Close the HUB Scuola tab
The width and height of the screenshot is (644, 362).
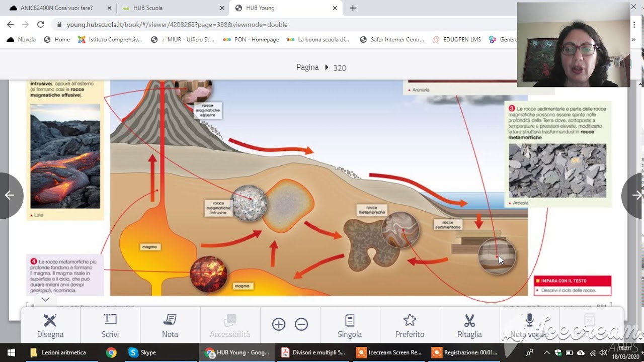tap(222, 8)
